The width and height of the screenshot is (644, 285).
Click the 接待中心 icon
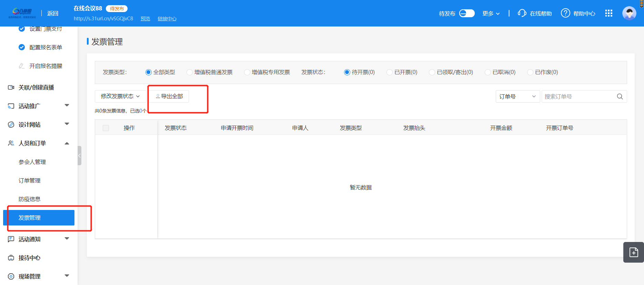11,258
